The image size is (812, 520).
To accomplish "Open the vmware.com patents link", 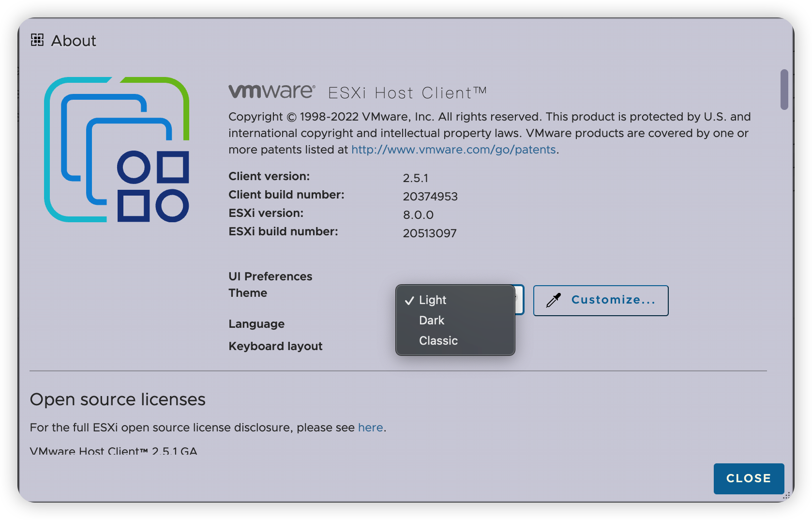I will [453, 150].
